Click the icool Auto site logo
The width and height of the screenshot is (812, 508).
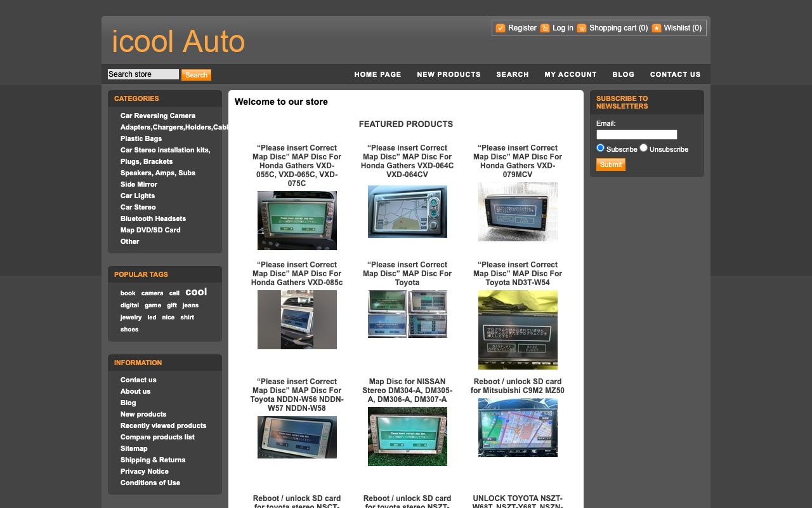pos(178,41)
